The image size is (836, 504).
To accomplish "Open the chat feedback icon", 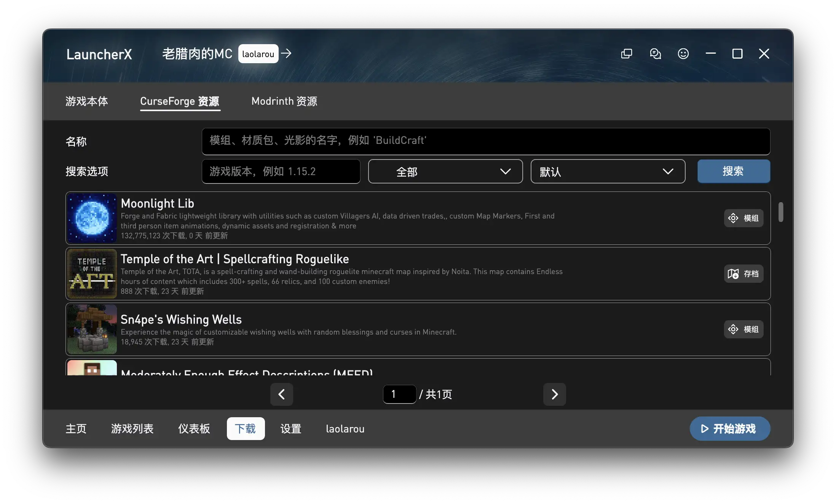I will (655, 54).
